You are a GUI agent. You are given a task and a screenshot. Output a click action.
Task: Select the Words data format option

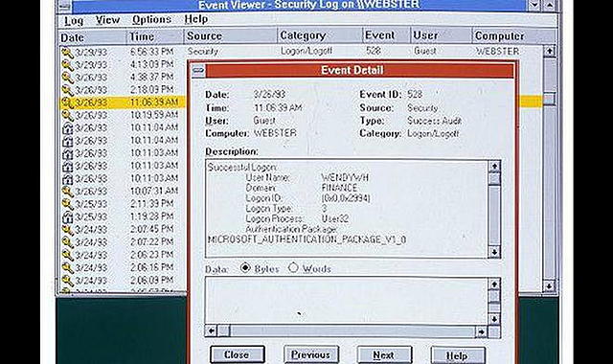293,268
